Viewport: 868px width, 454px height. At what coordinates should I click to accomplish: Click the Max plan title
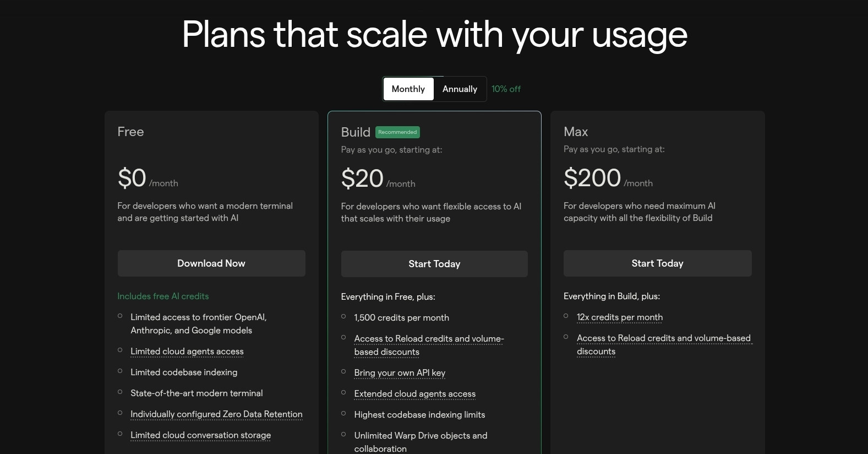click(576, 132)
